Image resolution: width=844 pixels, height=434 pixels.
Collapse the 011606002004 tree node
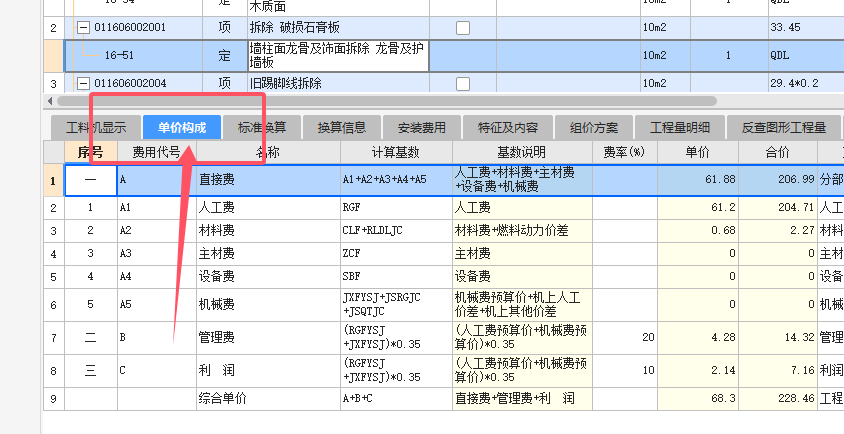[x=83, y=83]
